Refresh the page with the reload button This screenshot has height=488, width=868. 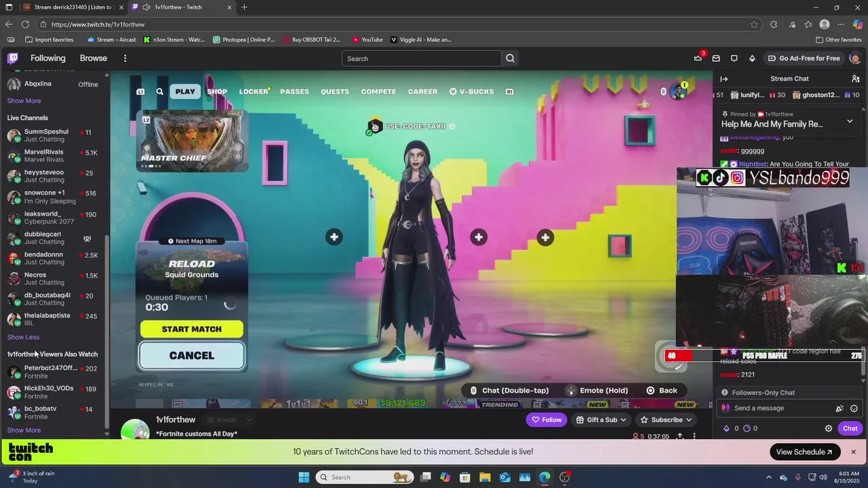[25, 24]
